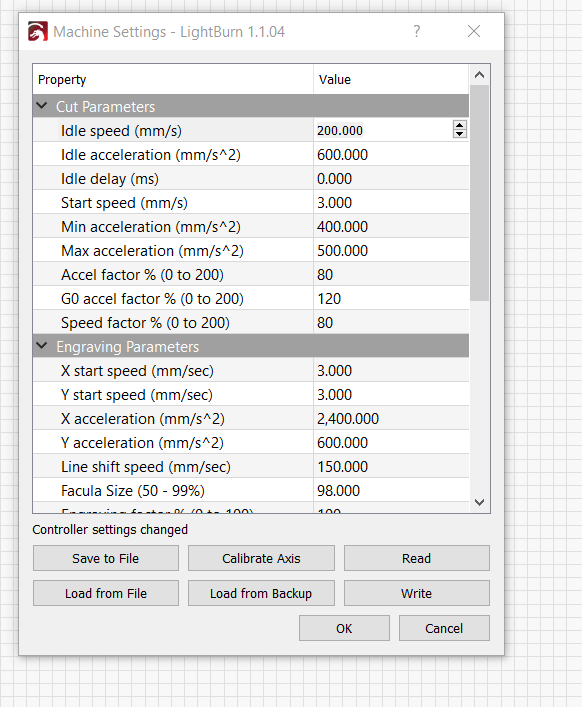Screen dimensions: 582x707
Task: Click the Save to File button
Action: click(105, 558)
